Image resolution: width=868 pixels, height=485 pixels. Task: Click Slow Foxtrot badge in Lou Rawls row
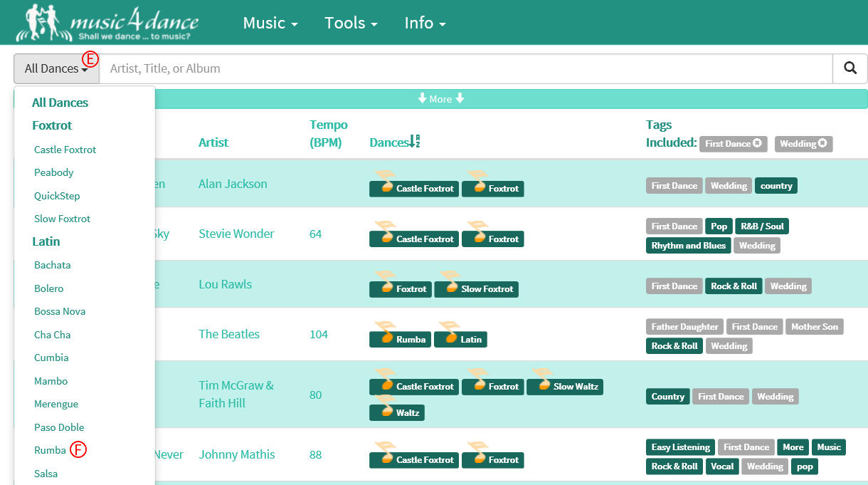pyautogui.click(x=477, y=288)
